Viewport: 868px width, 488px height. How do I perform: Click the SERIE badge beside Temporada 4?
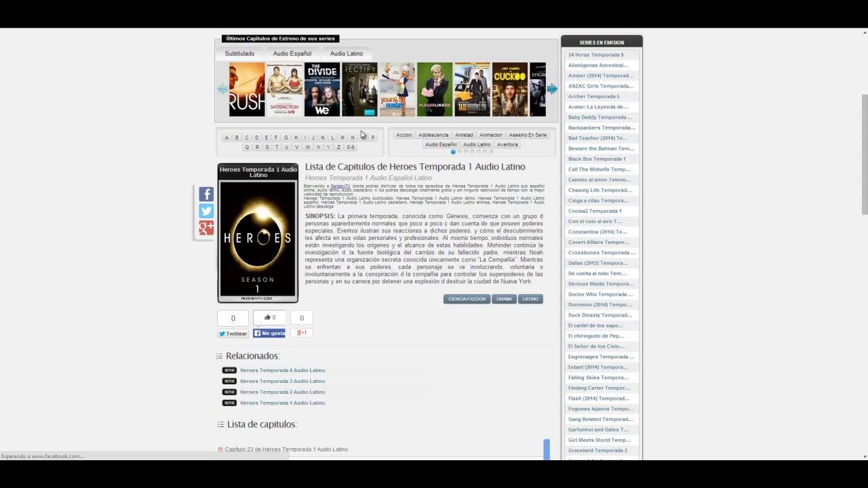[229, 370]
